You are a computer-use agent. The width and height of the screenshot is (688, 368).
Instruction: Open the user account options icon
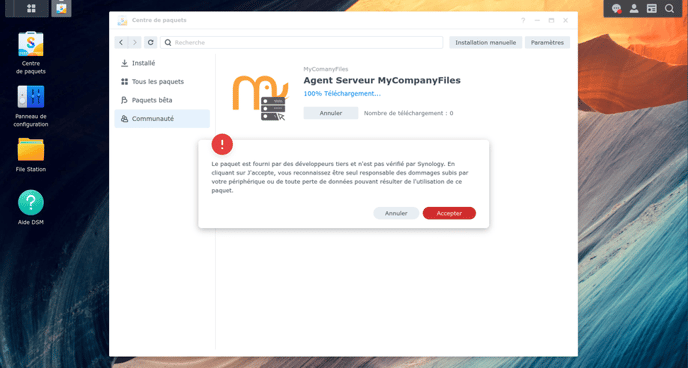634,8
